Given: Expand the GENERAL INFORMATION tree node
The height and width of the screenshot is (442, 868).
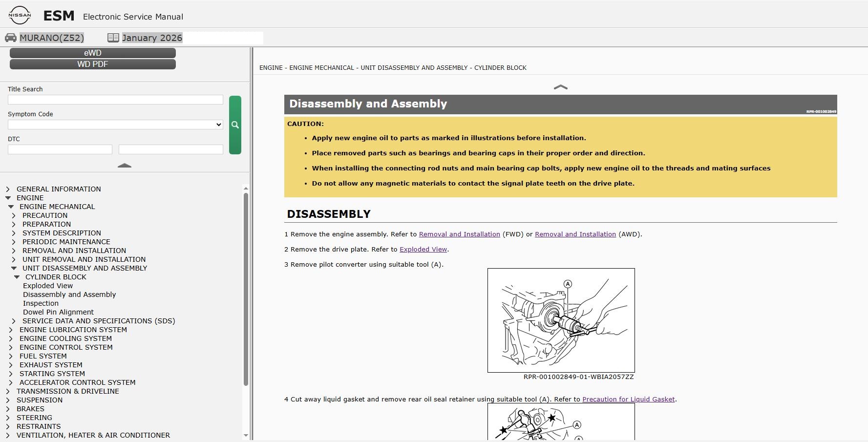Looking at the screenshot, I should [8, 189].
